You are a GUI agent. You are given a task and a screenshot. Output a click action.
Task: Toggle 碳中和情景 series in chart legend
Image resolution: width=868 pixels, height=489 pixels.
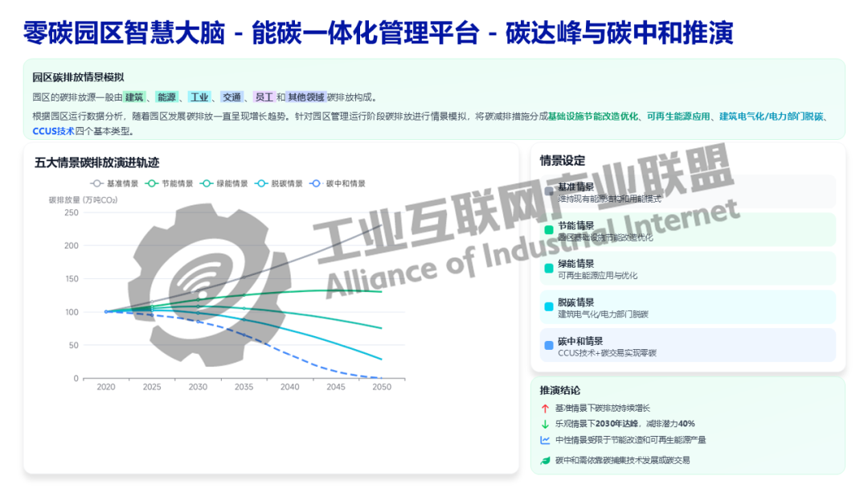(338, 183)
